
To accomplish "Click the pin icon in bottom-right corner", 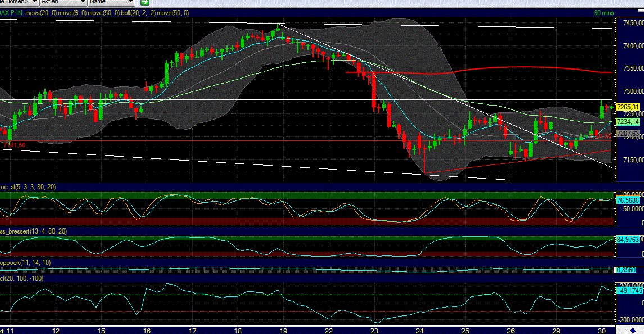I will tap(630, 330).
